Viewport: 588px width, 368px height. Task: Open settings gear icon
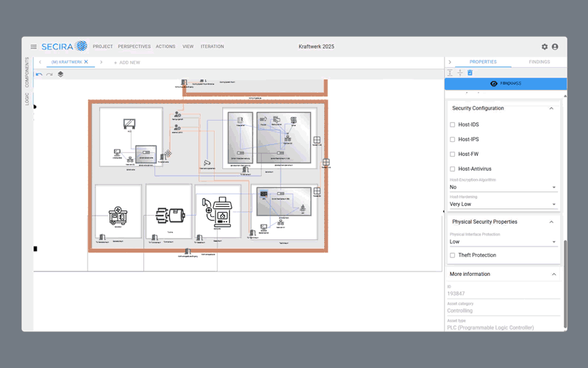point(545,46)
